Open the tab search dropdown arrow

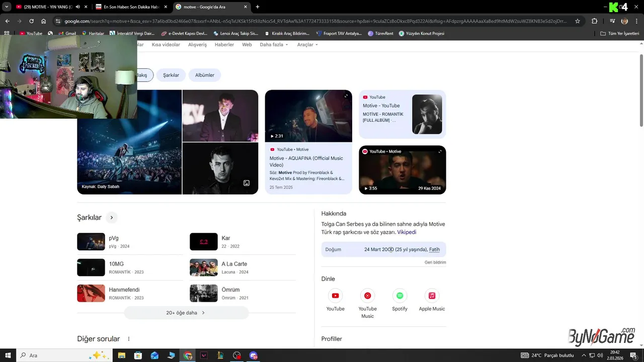click(7, 7)
